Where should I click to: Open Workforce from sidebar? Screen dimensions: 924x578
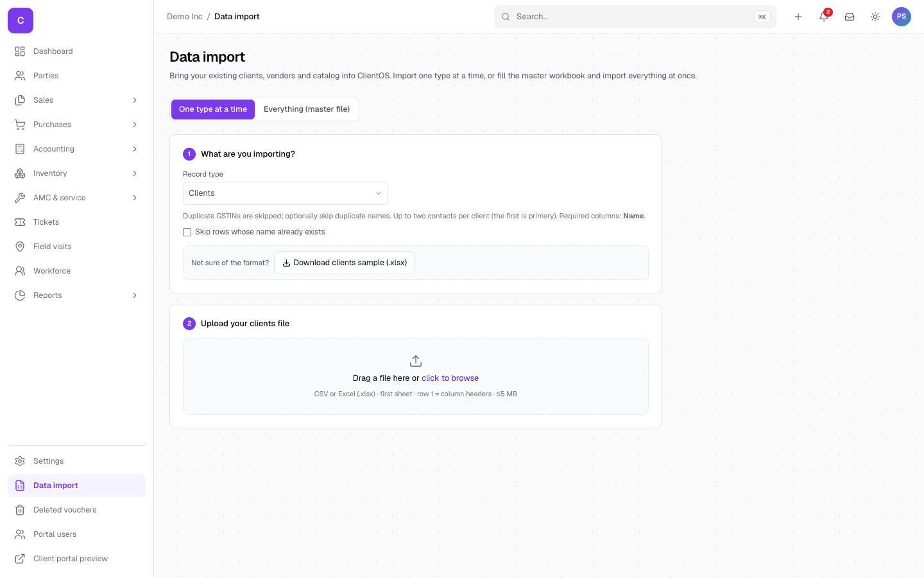click(x=76, y=271)
